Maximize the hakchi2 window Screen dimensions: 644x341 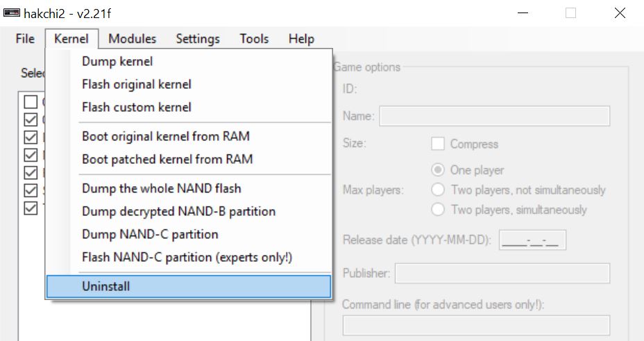(x=571, y=13)
